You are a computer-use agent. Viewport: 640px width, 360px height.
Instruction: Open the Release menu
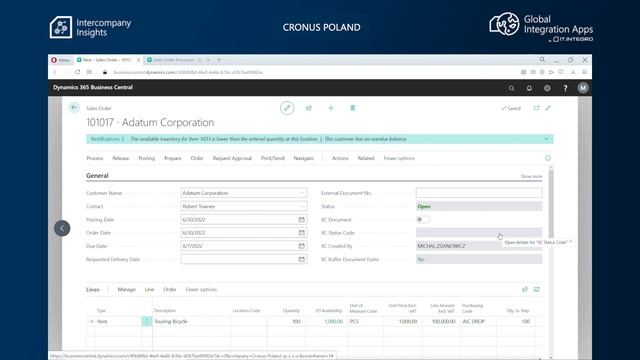coord(120,158)
